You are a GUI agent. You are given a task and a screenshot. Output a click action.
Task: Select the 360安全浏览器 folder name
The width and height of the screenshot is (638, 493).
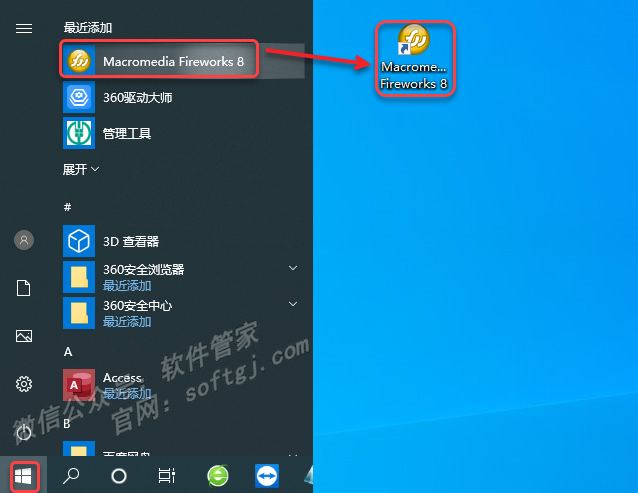[x=144, y=269]
